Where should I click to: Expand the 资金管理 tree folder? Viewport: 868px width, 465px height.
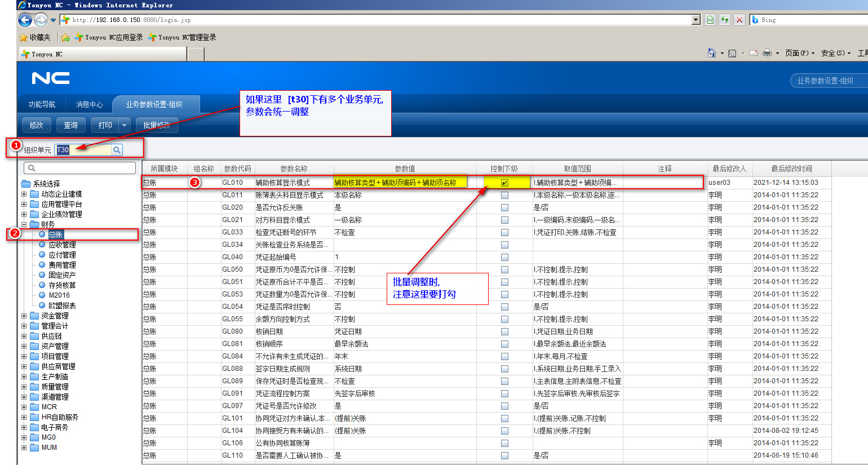tap(24, 316)
